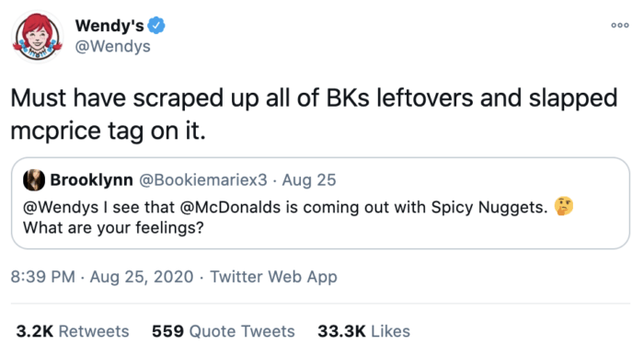Click the blue verified checkmark badge
644x356 pixels.
156,26
